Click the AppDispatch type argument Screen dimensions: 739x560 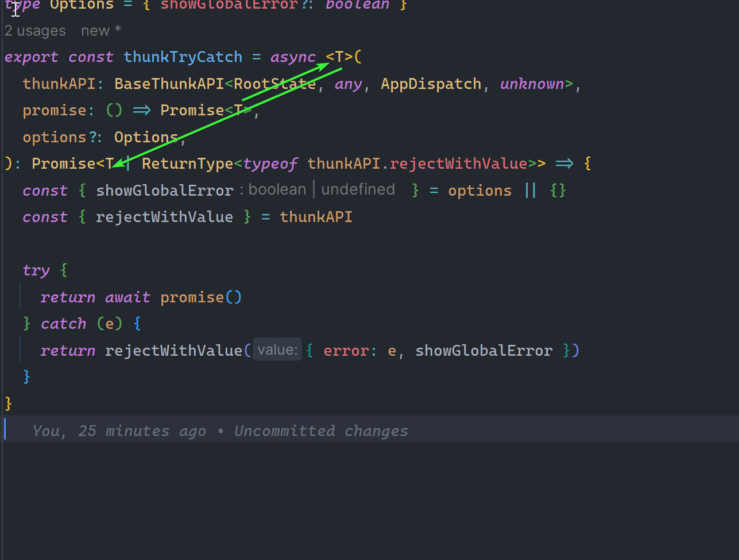(431, 84)
